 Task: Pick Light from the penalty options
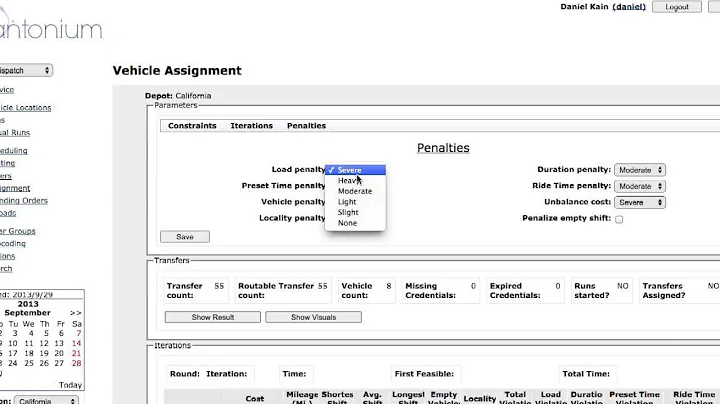[x=355, y=202]
